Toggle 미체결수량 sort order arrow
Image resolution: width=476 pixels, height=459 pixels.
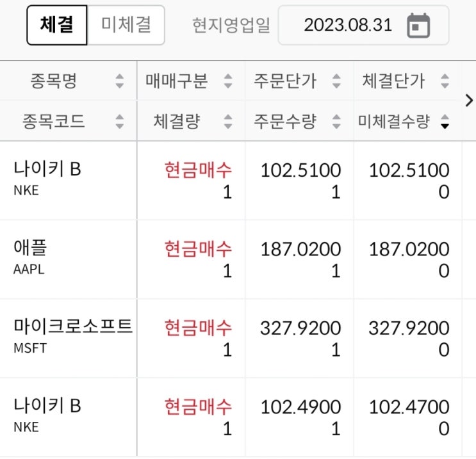pyautogui.click(x=445, y=122)
